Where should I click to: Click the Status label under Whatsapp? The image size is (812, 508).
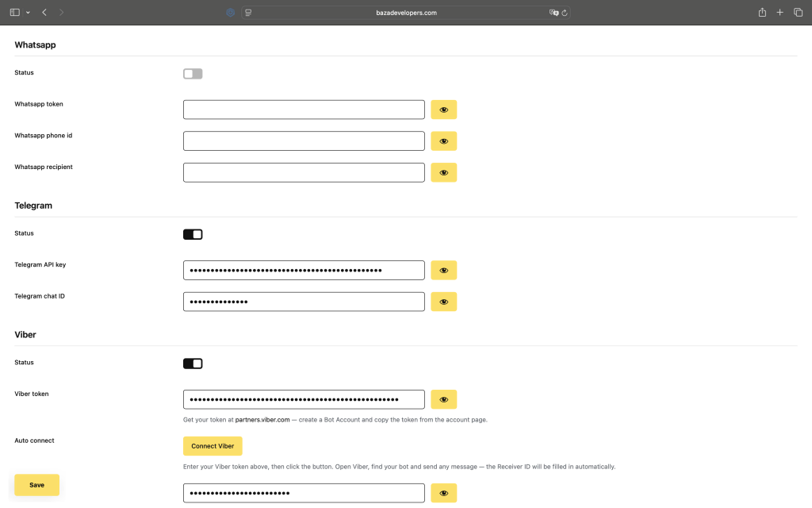pos(24,72)
